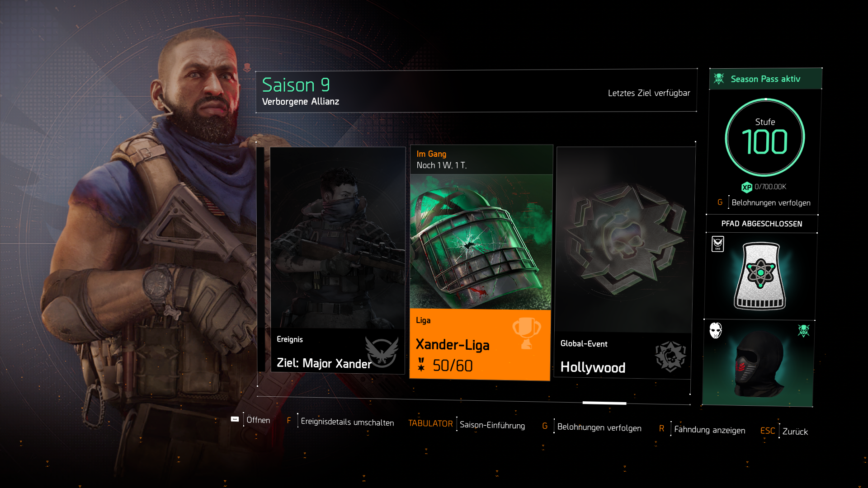Click the white horizontal scroll indicator bar

coord(604,403)
